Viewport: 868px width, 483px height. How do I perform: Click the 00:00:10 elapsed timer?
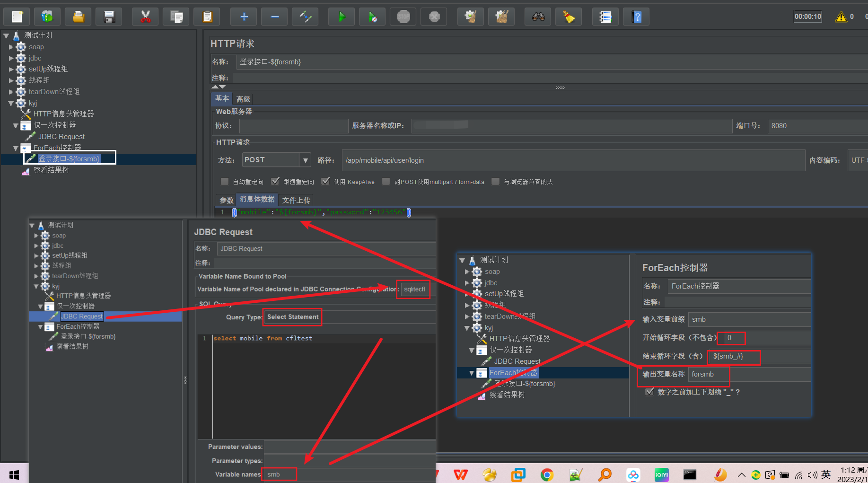[808, 17]
